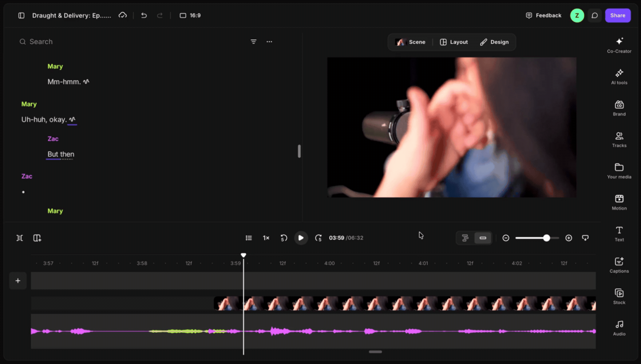Click the Zac speaker label above "But then"

(x=53, y=139)
